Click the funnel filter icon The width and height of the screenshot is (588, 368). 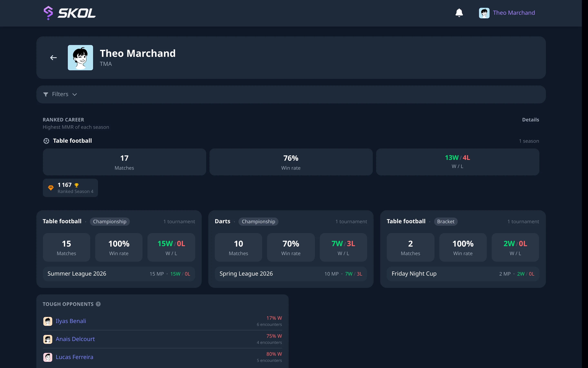46,94
